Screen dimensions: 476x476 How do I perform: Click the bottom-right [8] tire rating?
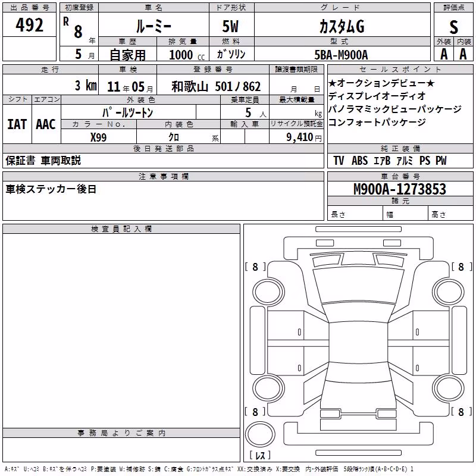[x=462, y=412]
